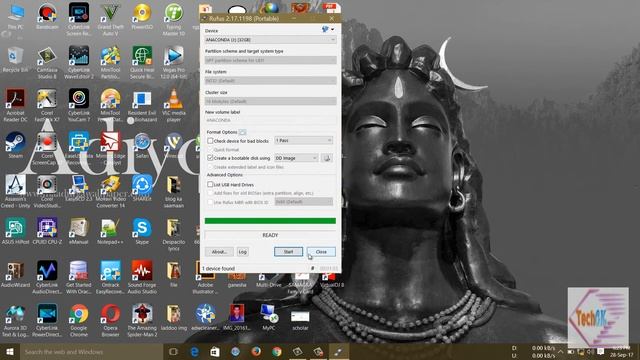Click the hash checksum icon in Rufus status bar
The image size is (640, 360).
pos(313,268)
